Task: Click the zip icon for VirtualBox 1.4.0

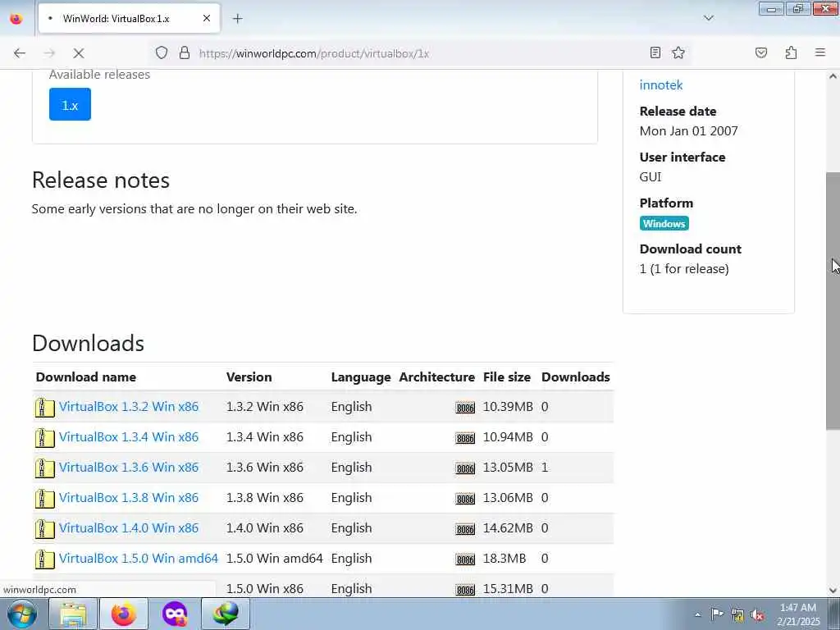Action: [x=45, y=529]
